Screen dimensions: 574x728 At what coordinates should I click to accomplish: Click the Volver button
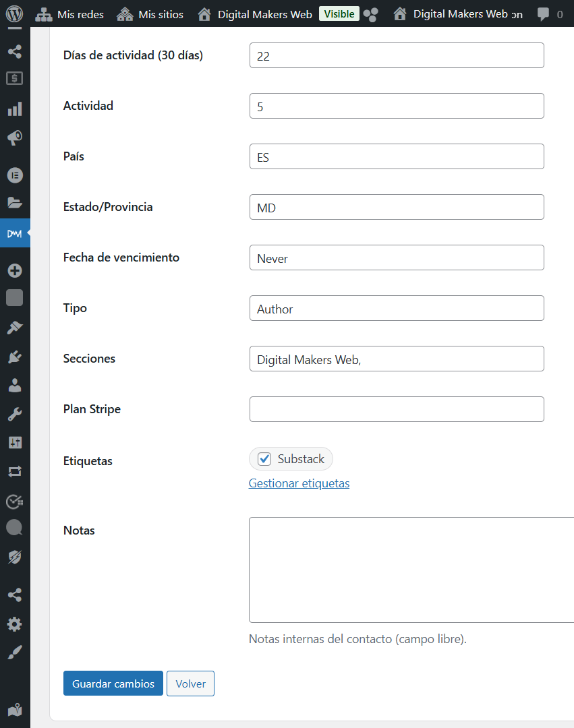click(190, 684)
